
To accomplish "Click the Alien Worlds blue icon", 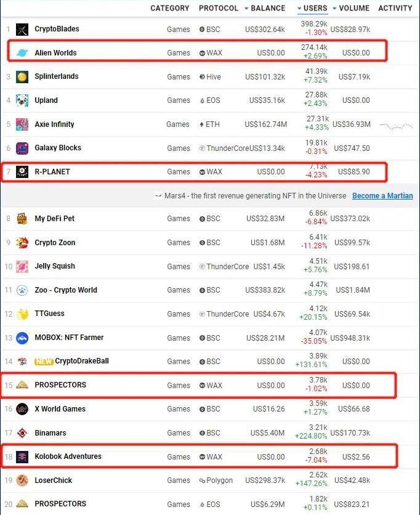I will [x=22, y=53].
